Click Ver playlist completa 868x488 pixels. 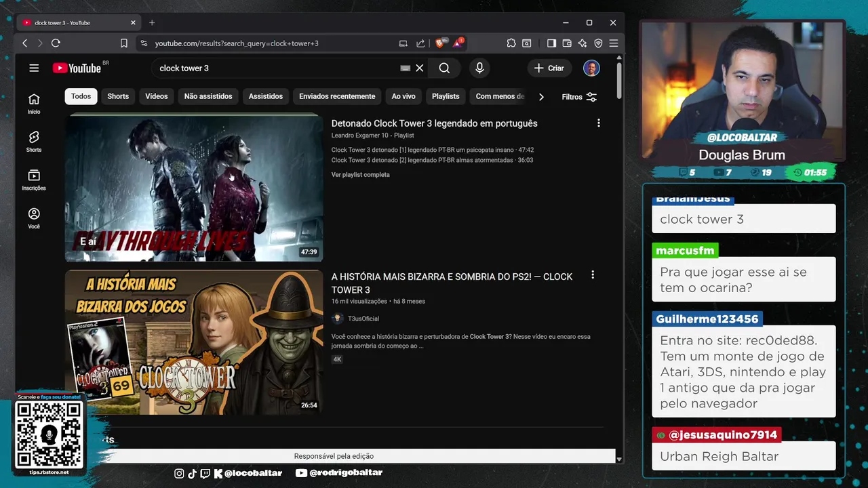(x=360, y=175)
